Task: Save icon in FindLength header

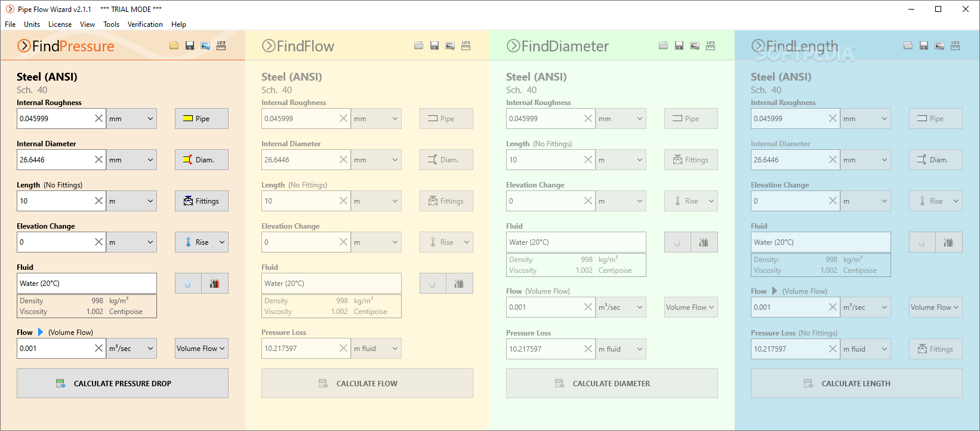Action: pos(924,45)
